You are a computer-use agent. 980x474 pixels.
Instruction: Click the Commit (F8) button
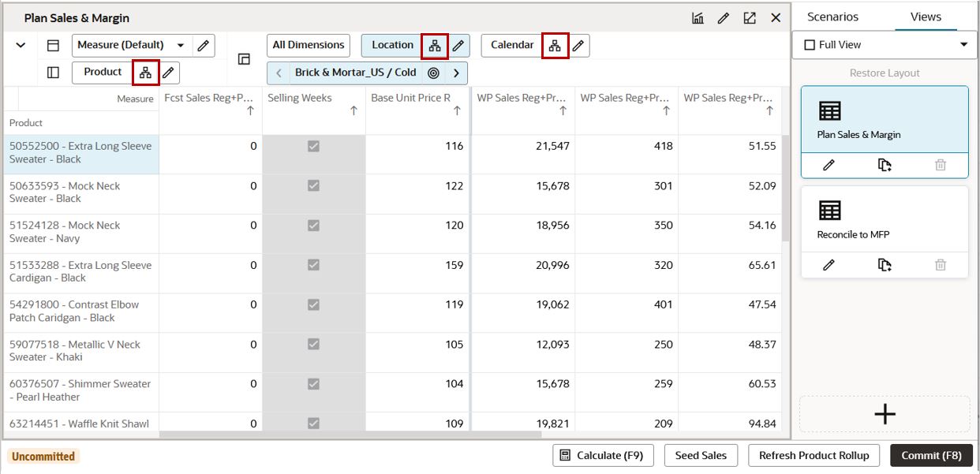[x=931, y=456]
